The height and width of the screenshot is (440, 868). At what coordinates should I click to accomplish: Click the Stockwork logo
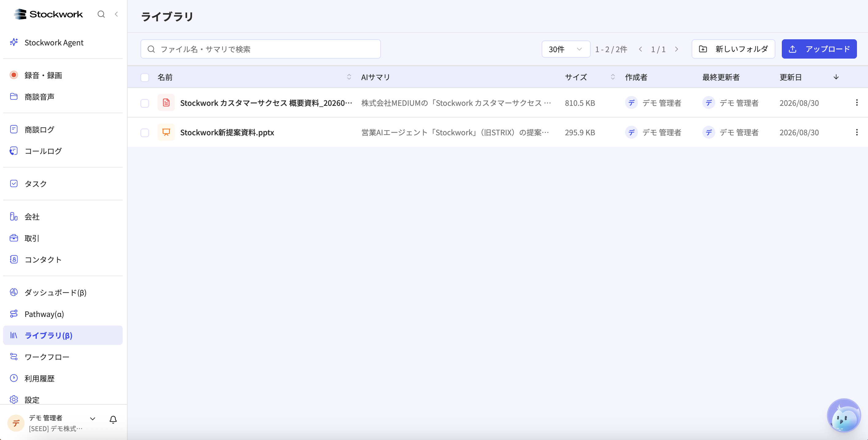tap(48, 14)
